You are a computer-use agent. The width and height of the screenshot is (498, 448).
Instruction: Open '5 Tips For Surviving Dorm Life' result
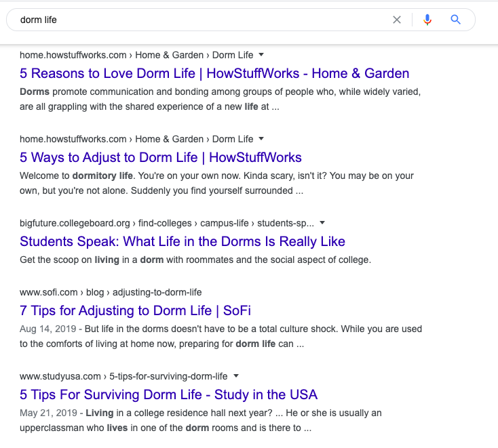(169, 394)
